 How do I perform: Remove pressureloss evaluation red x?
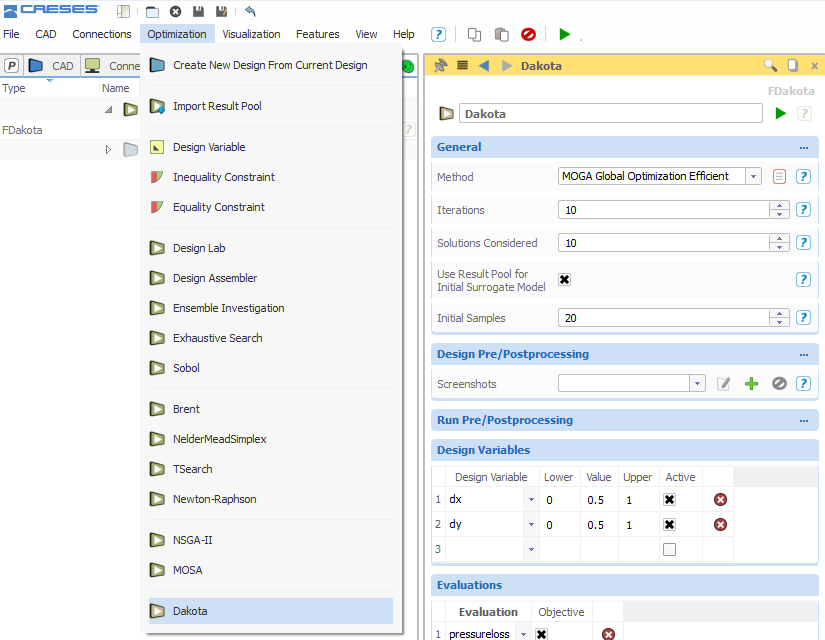tap(608, 634)
